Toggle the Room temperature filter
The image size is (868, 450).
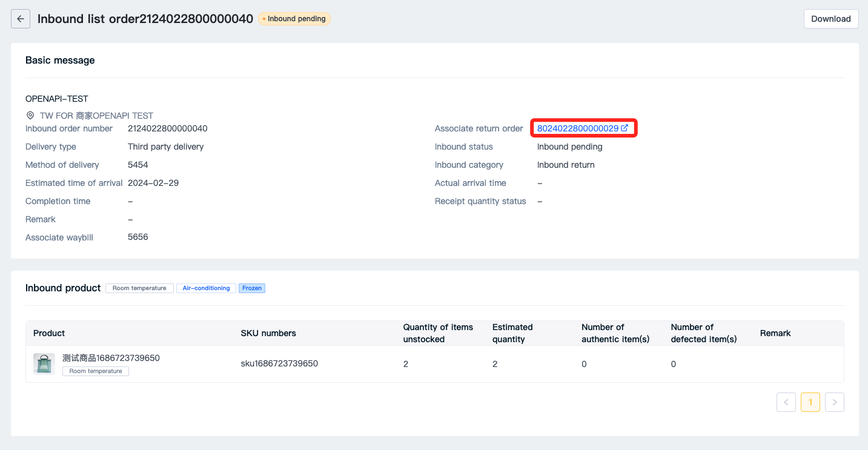139,288
